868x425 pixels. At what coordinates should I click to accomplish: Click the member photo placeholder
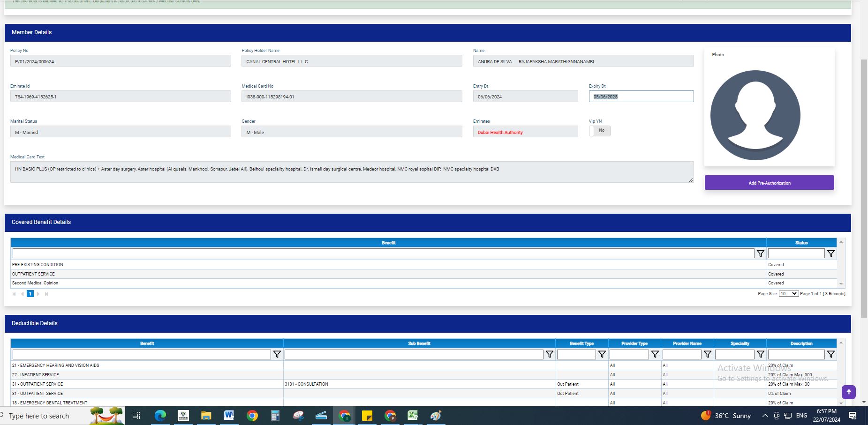point(755,115)
